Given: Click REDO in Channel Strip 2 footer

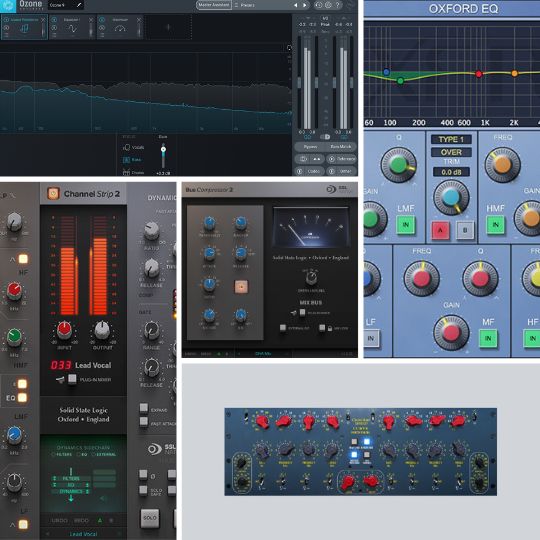Looking at the screenshot, I should [x=81, y=520].
